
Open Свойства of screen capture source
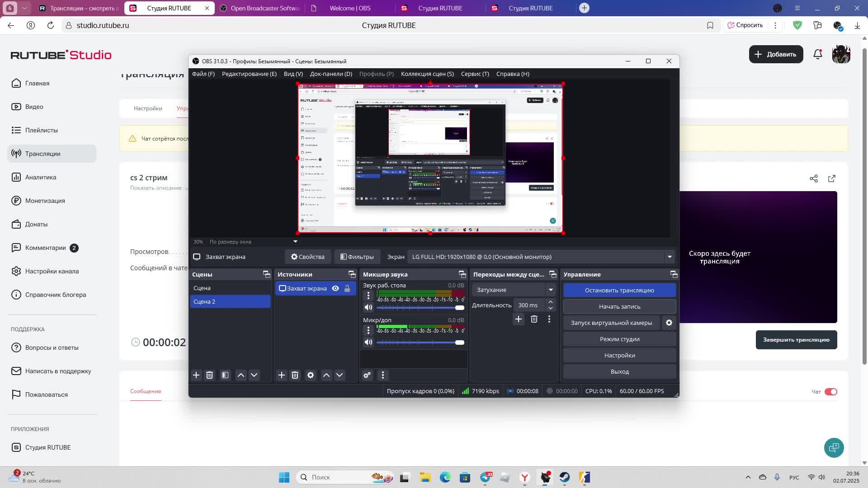(308, 257)
